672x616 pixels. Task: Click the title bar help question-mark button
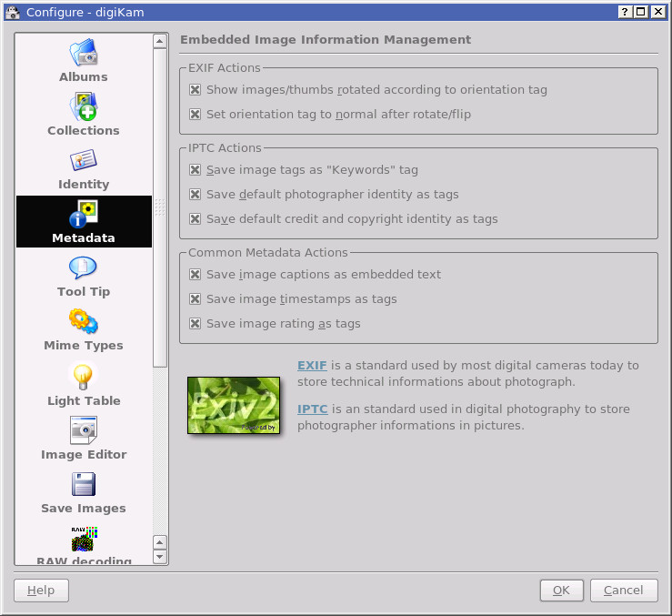[x=625, y=12]
